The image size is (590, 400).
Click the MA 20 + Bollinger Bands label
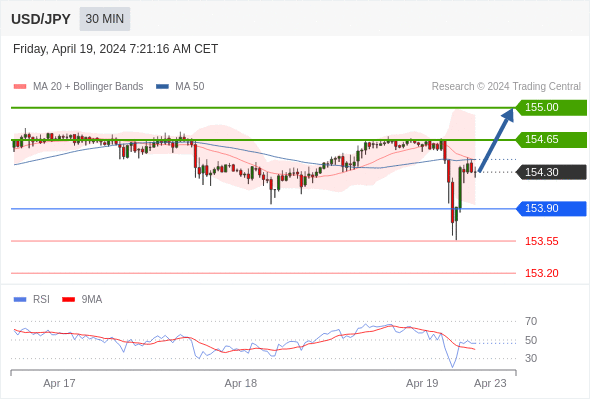(88, 87)
